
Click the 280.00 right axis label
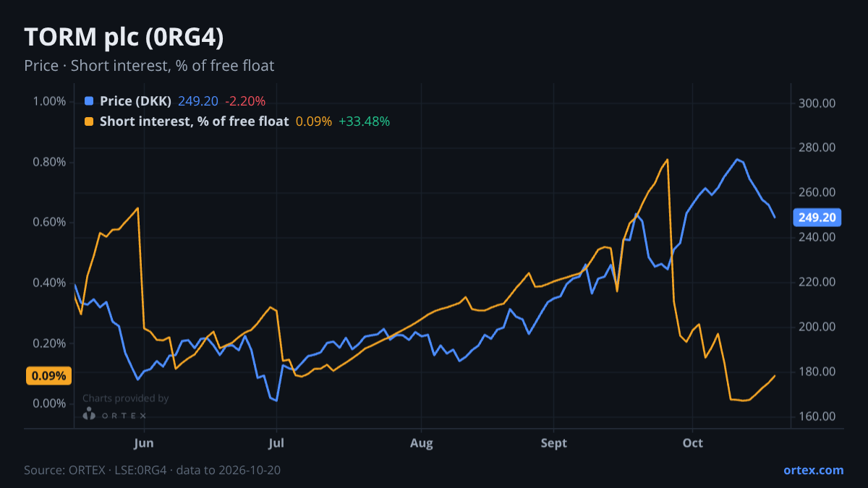pos(818,148)
